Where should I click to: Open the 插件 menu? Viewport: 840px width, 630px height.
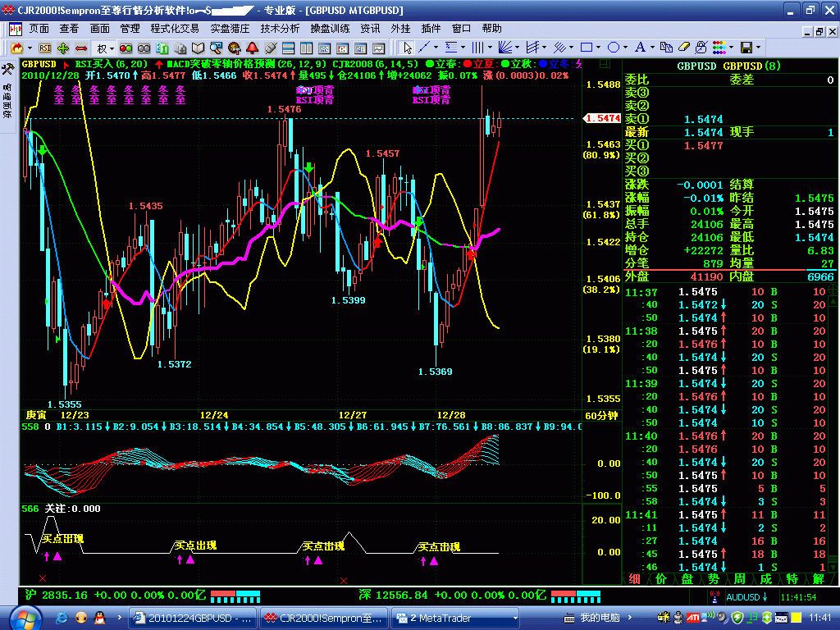(431, 29)
